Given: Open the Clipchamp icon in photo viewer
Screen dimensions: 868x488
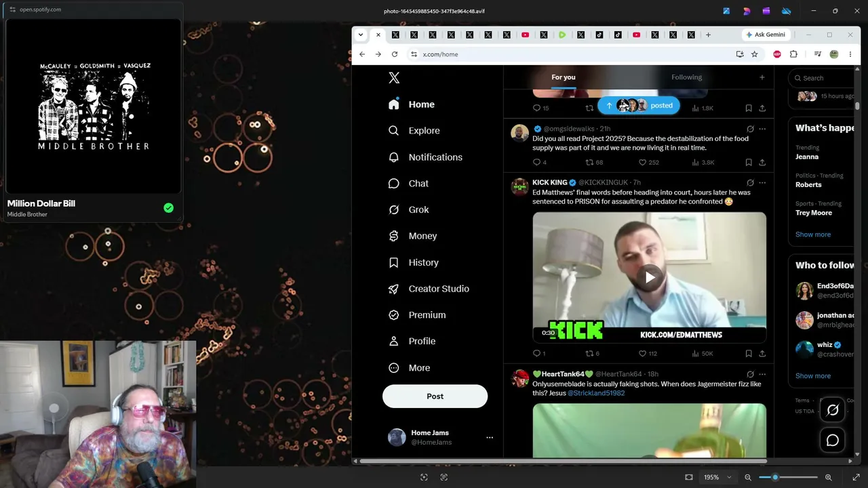Looking at the screenshot, I should [766, 11].
